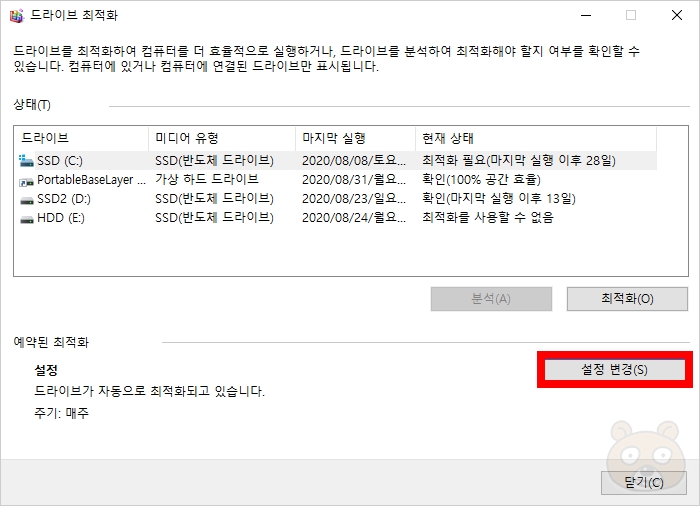Select the PortableBaseLayer drive icon
This screenshot has width=700, height=506.
(x=26, y=181)
